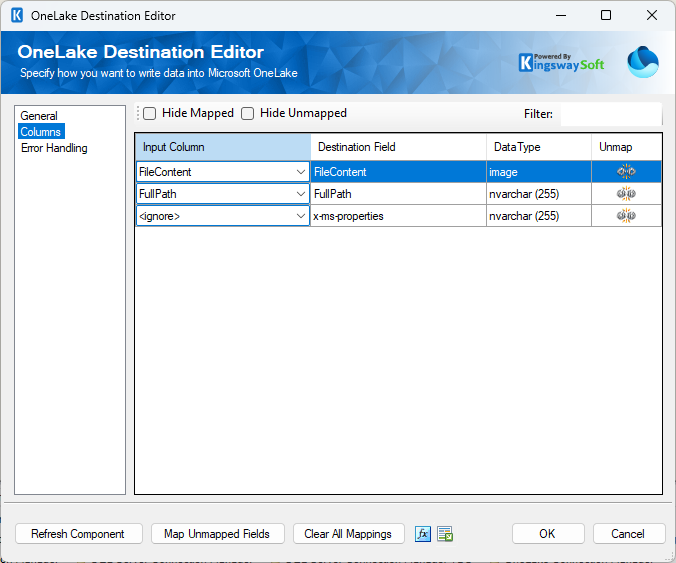The image size is (676, 563).
Task: Click the table icon next to fx
Action: 445,534
